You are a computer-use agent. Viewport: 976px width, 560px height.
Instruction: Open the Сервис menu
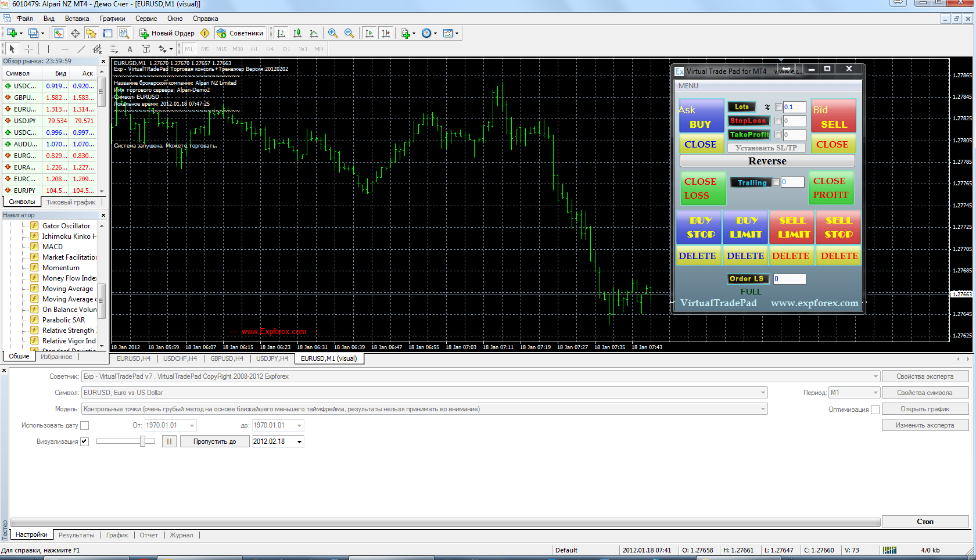(x=146, y=19)
